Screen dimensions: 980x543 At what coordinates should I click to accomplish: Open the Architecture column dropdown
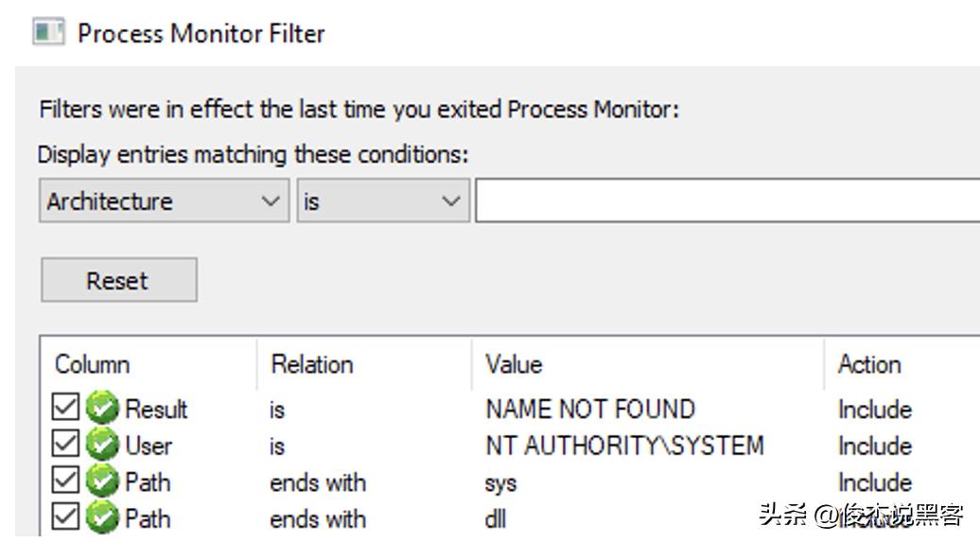(165, 201)
